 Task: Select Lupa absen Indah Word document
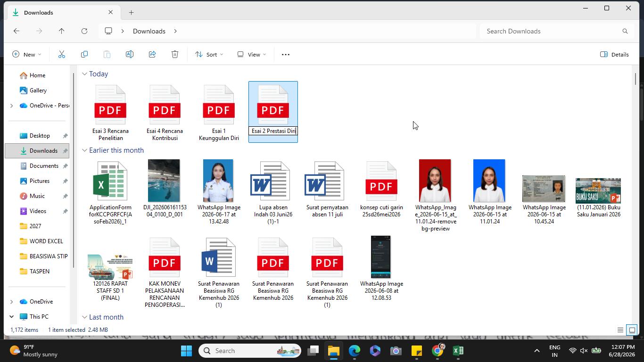point(273,192)
